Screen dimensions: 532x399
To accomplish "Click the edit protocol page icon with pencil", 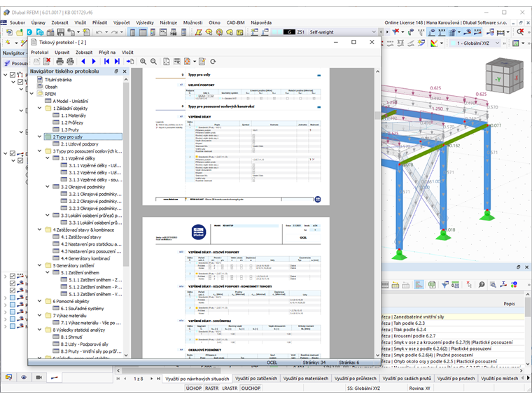I will click(x=202, y=62).
